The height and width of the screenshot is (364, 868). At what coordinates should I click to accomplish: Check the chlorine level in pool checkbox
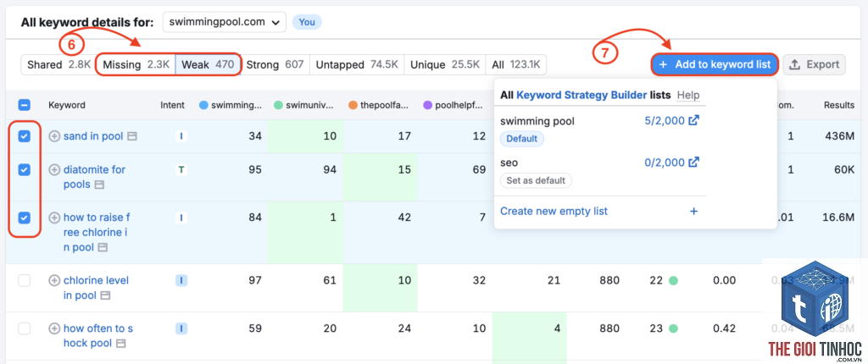pyautogui.click(x=25, y=280)
